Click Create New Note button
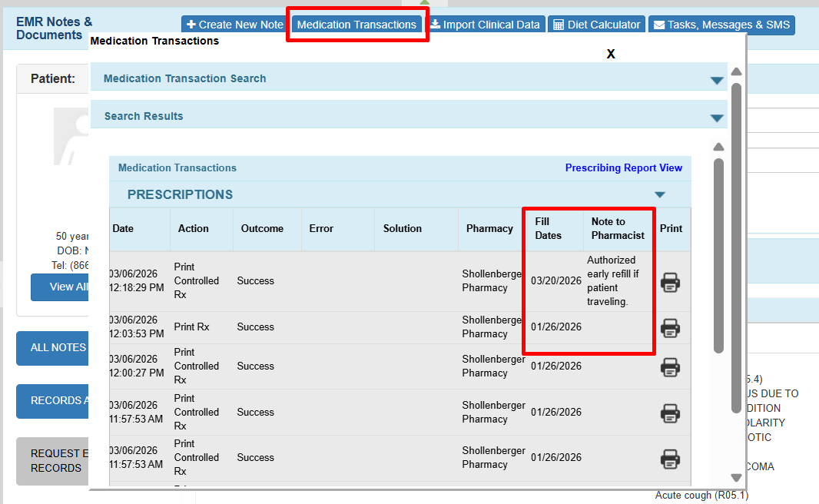 pyautogui.click(x=235, y=25)
